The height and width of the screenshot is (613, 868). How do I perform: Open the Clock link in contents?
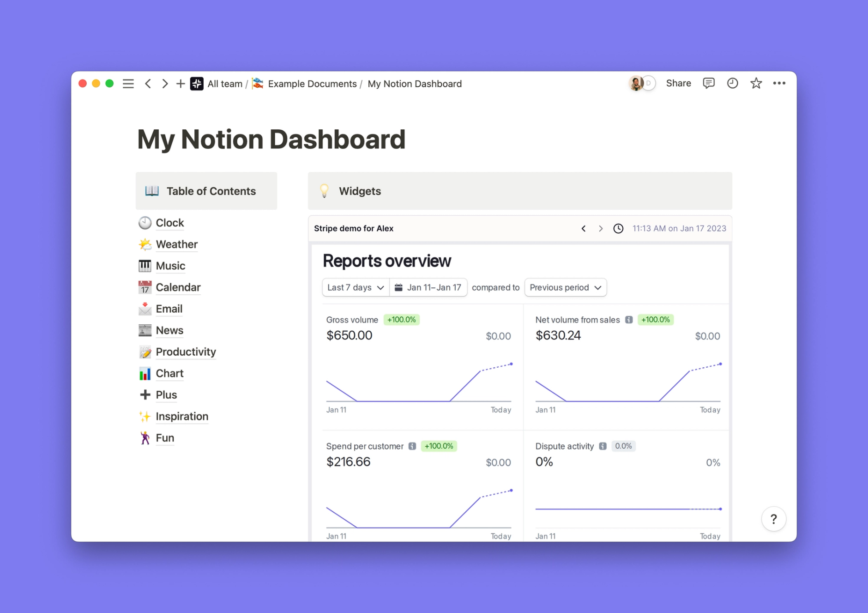tap(170, 223)
